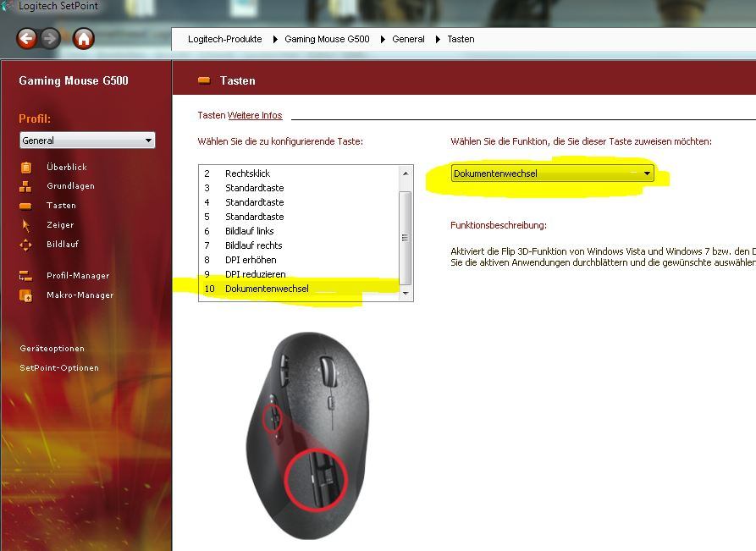Open the Makro-Manager
The image size is (756, 551).
[80, 295]
